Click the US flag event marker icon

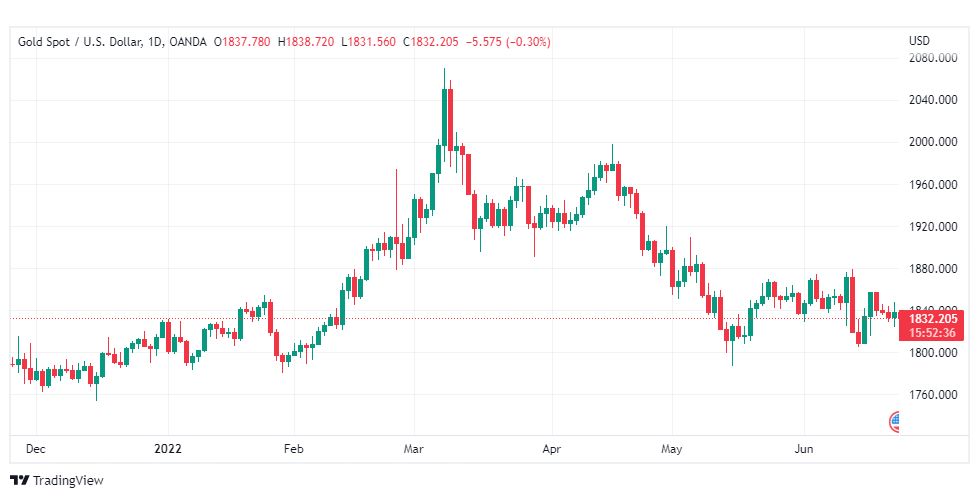(x=896, y=422)
